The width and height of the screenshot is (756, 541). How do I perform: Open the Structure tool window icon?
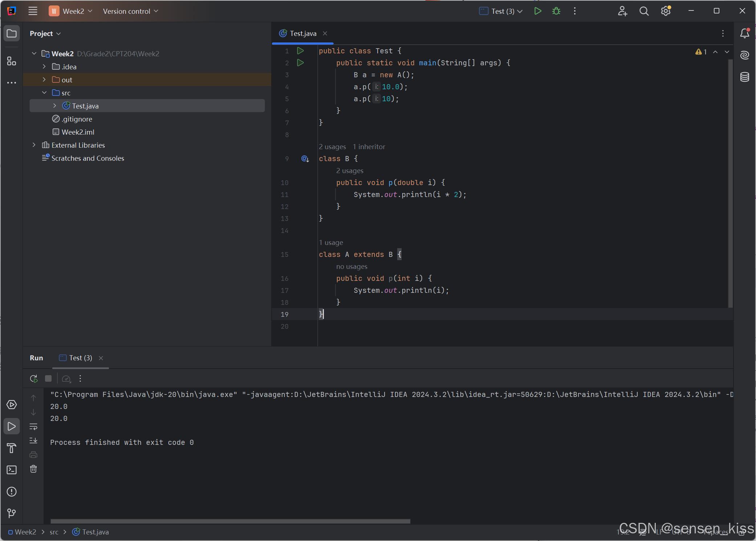click(12, 61)
